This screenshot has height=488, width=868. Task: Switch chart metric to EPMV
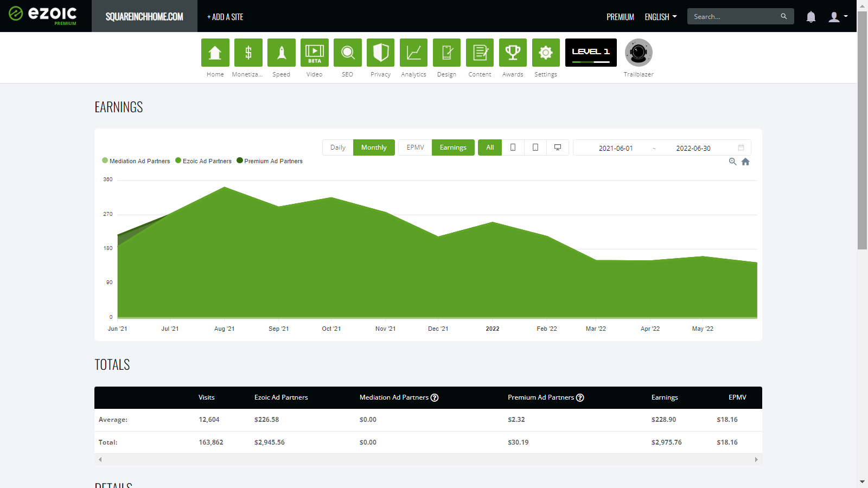click(x=416, y=147)
